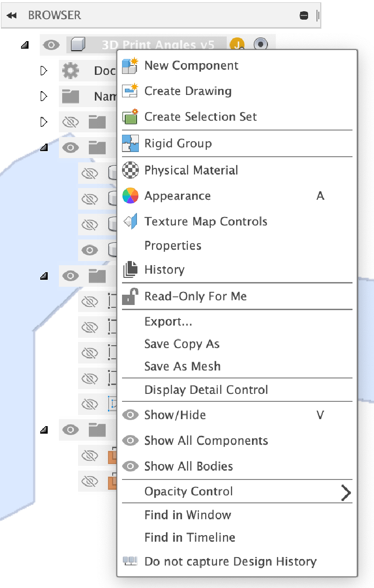Click the BROWSER panel title

coord(55,15)
